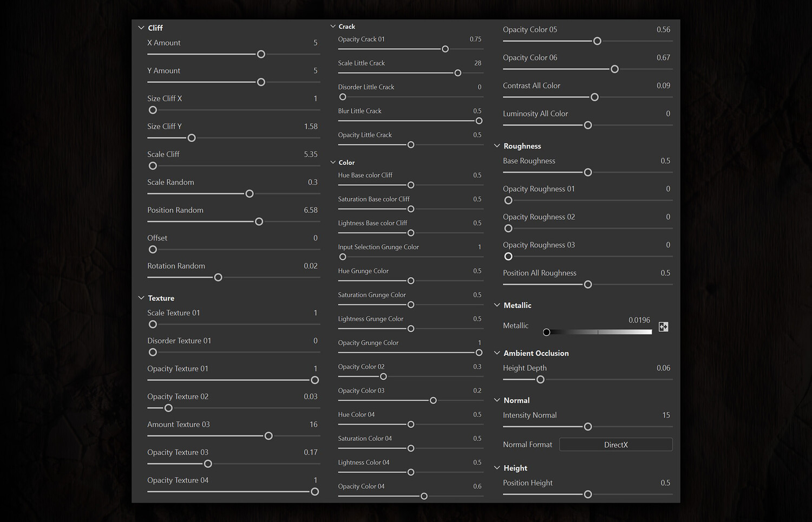Click the Amount Texture 03 value field
812x522 pixels.
pyautogui.click(x=313, y=425)
